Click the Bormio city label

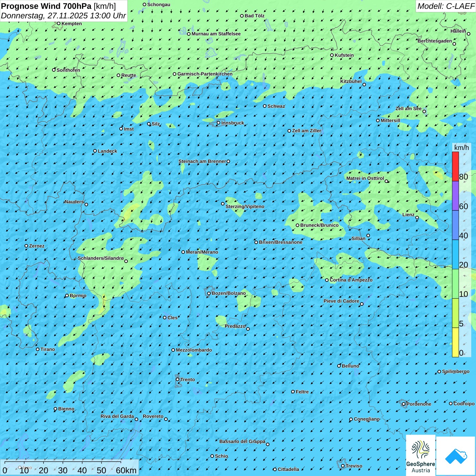coord(78,295)
